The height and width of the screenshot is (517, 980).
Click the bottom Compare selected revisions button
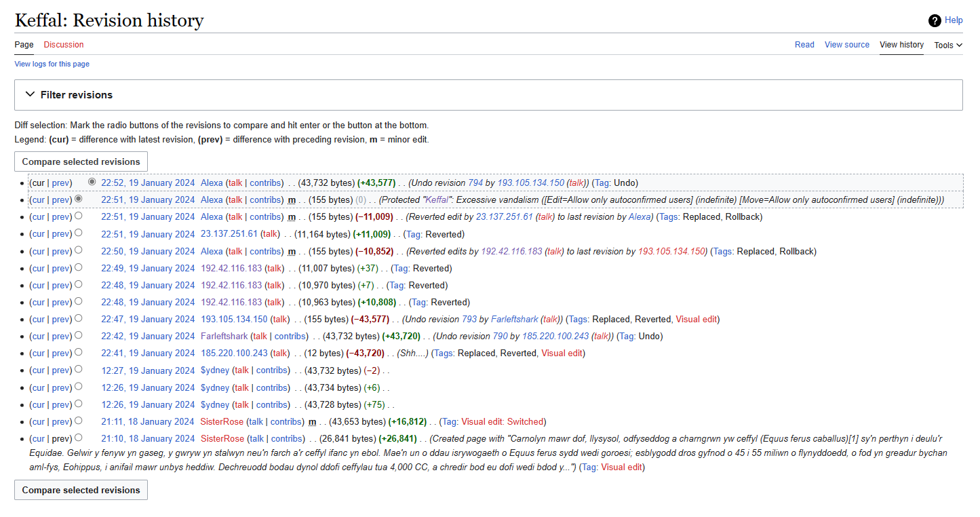point(81,490)
